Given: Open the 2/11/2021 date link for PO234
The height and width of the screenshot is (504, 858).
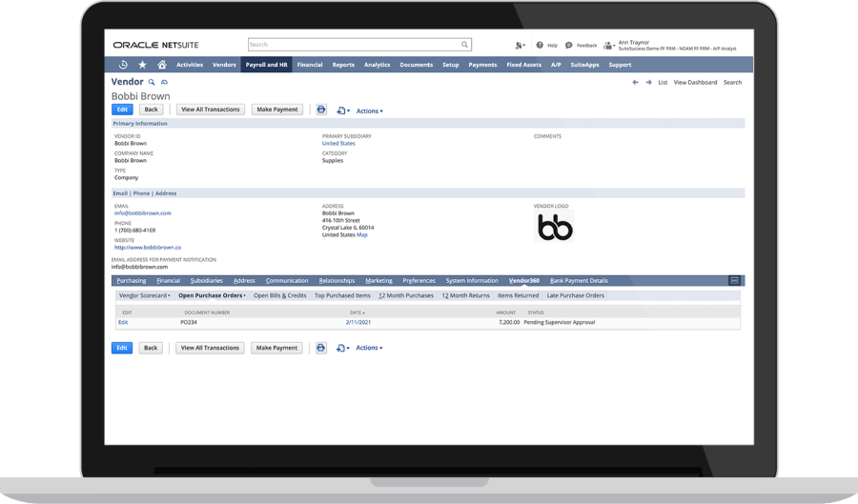Looking at the screenshot, I should click(x=358, y=322).
